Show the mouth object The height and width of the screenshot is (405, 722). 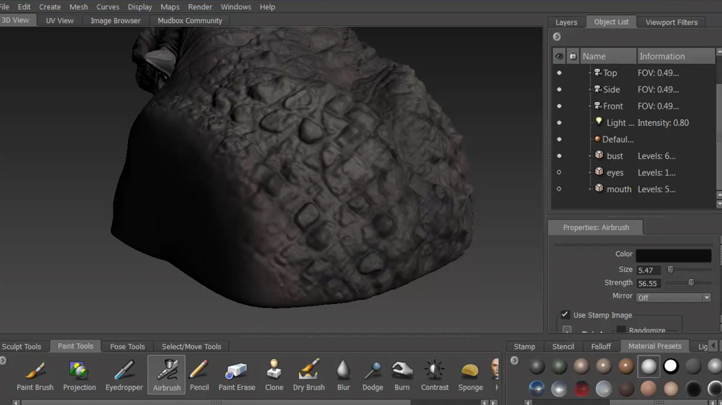click(x=559, y=189)
